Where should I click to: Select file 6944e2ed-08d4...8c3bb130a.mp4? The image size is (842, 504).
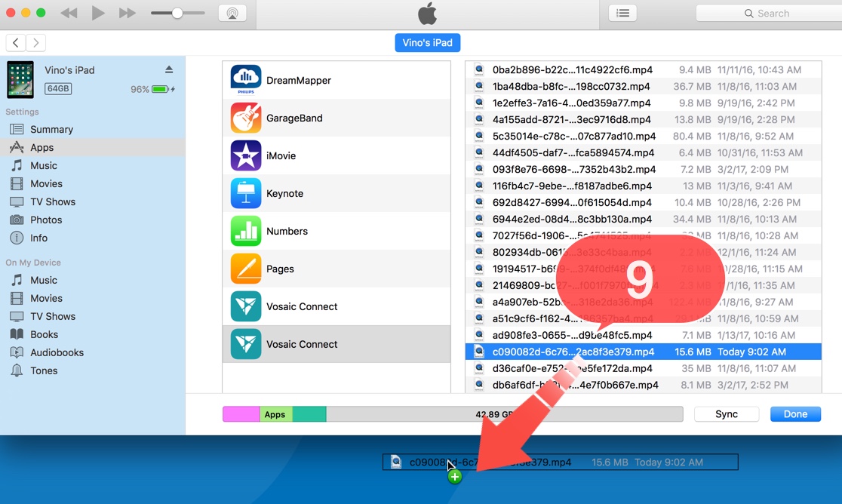coord(644,219)
